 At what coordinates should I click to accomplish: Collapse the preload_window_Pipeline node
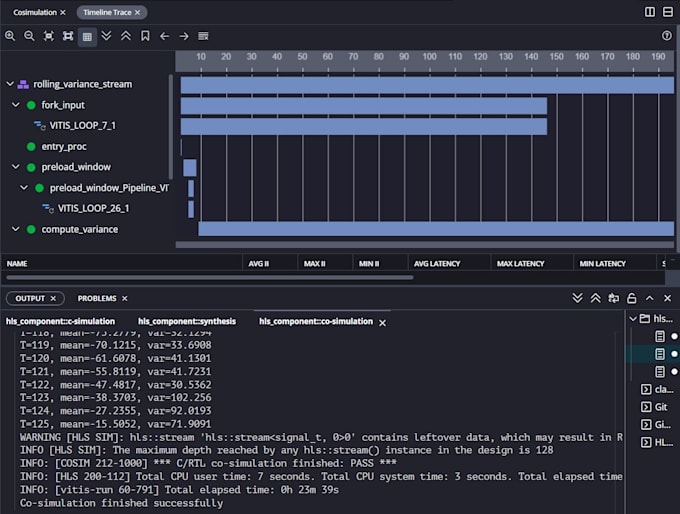point(24,187)
